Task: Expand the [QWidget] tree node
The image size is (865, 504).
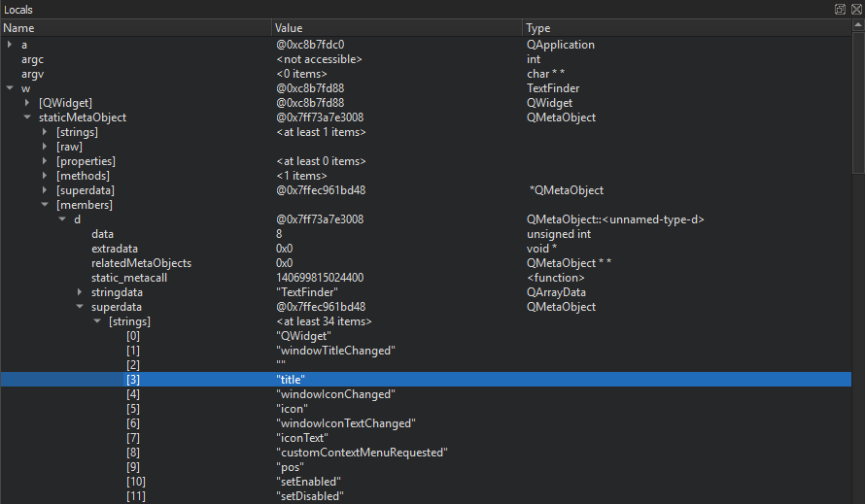Action: tap(27, 103)
